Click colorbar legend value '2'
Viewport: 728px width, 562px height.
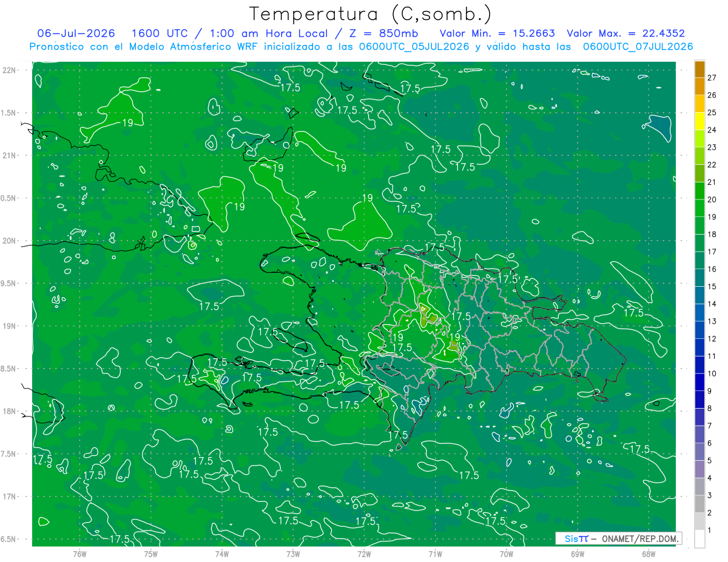tap(710, 513)
